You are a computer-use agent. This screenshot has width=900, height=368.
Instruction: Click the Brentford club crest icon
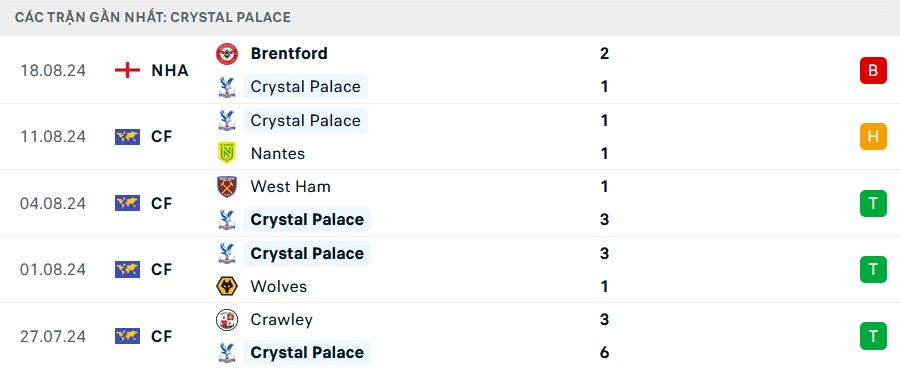click(x=227, y=54)
